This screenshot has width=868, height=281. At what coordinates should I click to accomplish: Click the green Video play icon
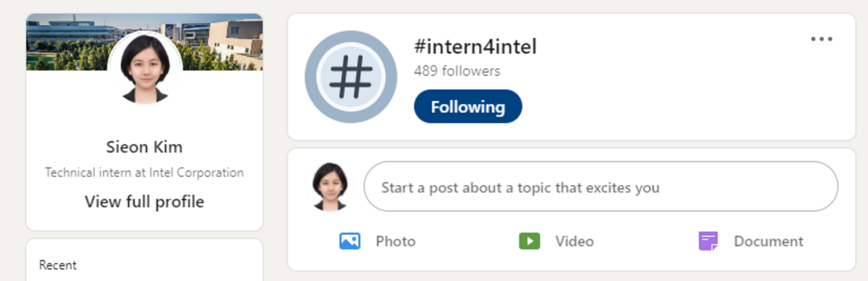coord(529,241)
